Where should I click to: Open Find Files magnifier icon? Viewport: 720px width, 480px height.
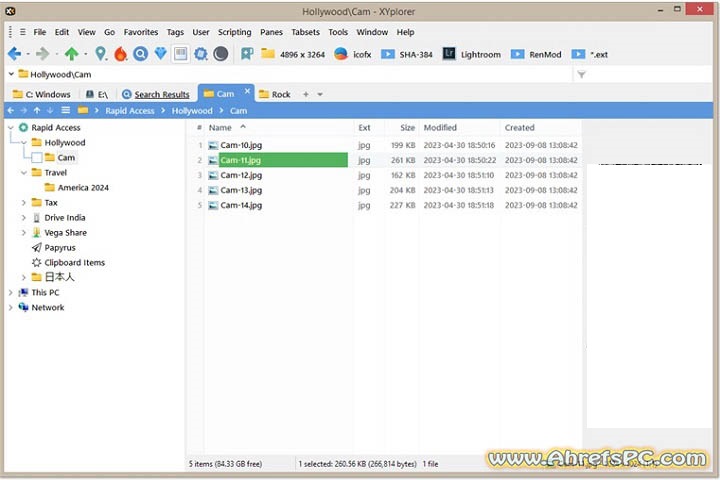[141, 54]
